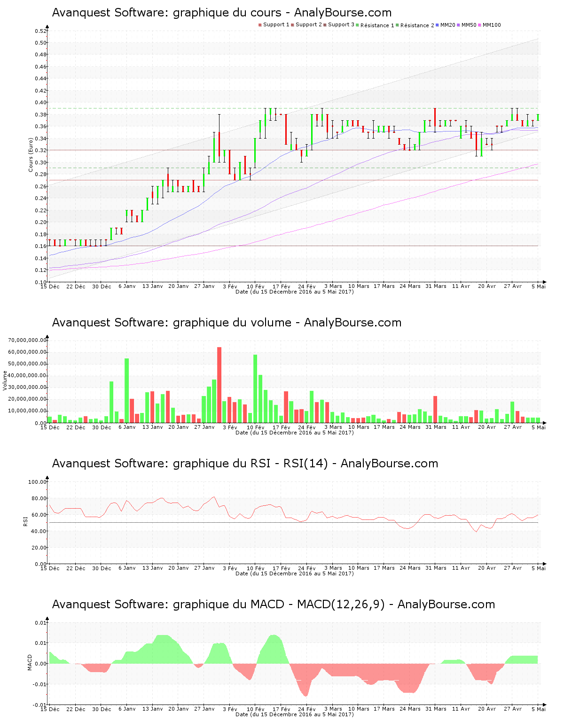
Task: Click the 'Cours (Euro)' y-axis label
Action: click(x=31, y=155)
